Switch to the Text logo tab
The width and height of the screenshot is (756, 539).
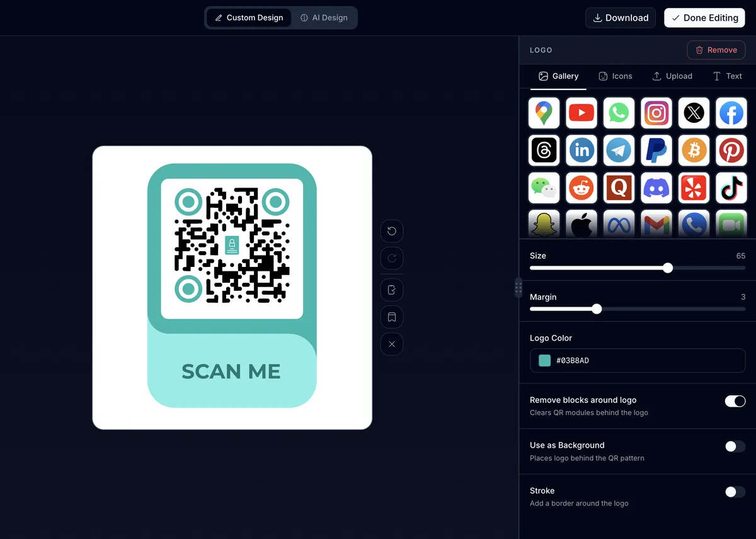[727, 76]
